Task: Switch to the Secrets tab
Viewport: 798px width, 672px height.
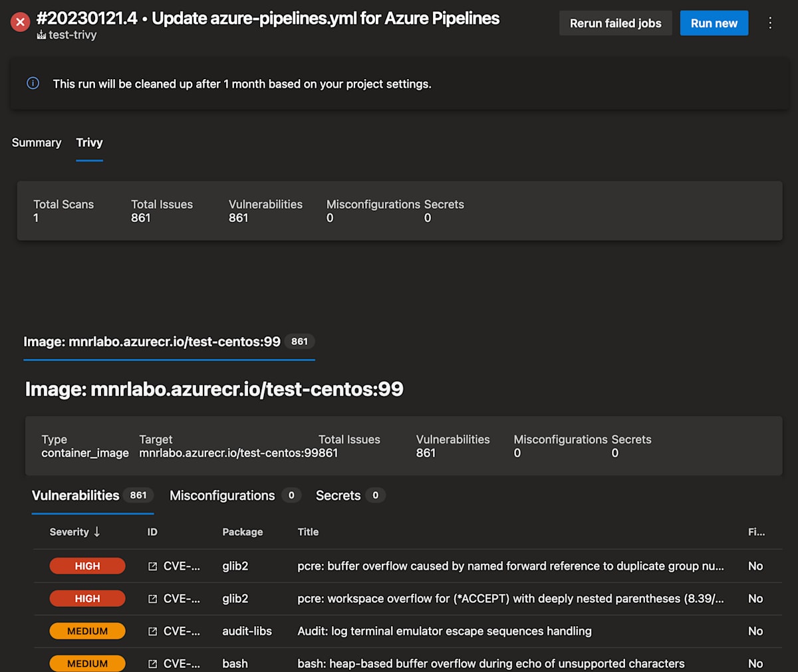Action: [350, 495]
